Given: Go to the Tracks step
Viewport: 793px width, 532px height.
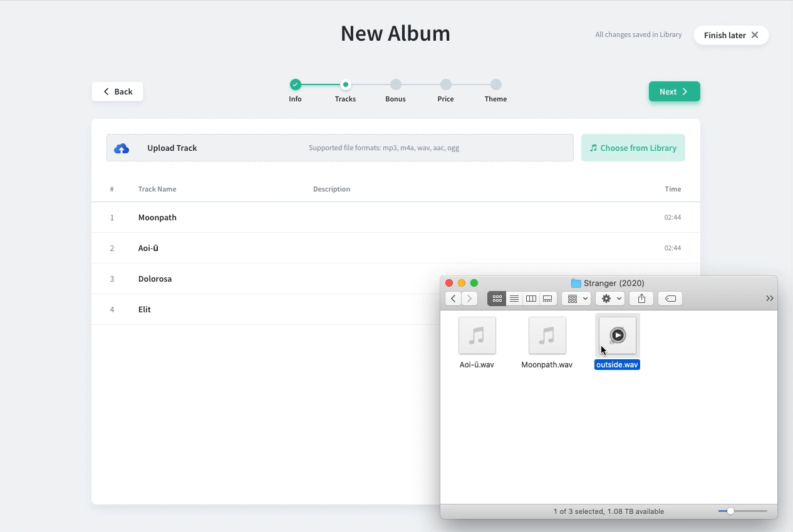Looking at the screenshot, I should pos(346,84).
